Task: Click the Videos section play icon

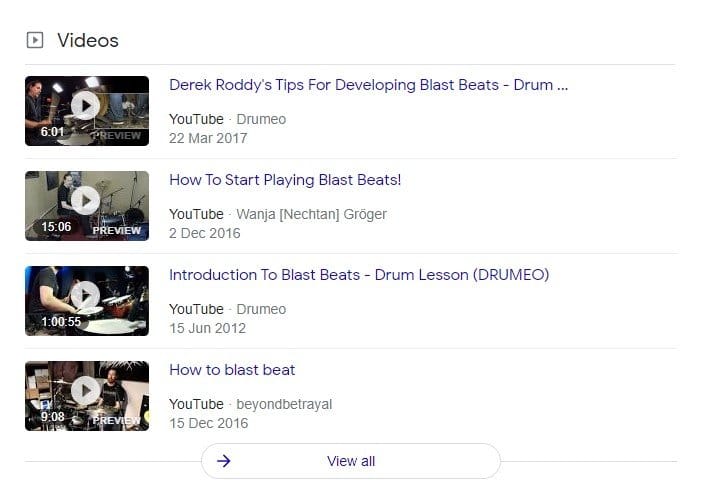Action: pyautogui.click(x=35, y=40)
